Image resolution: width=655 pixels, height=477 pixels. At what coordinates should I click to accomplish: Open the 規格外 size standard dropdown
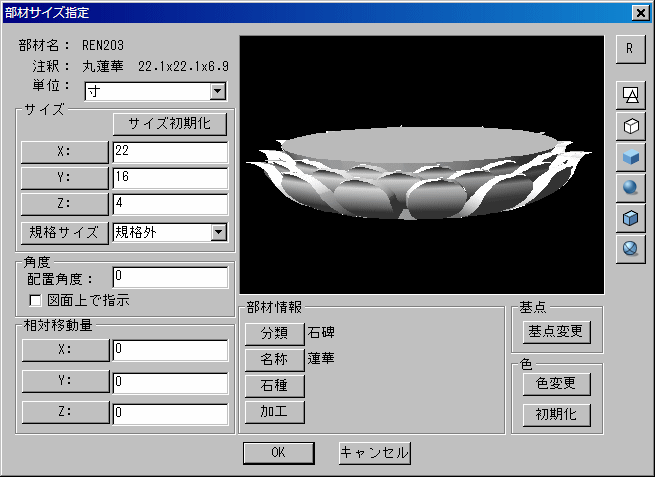[218, 232]
